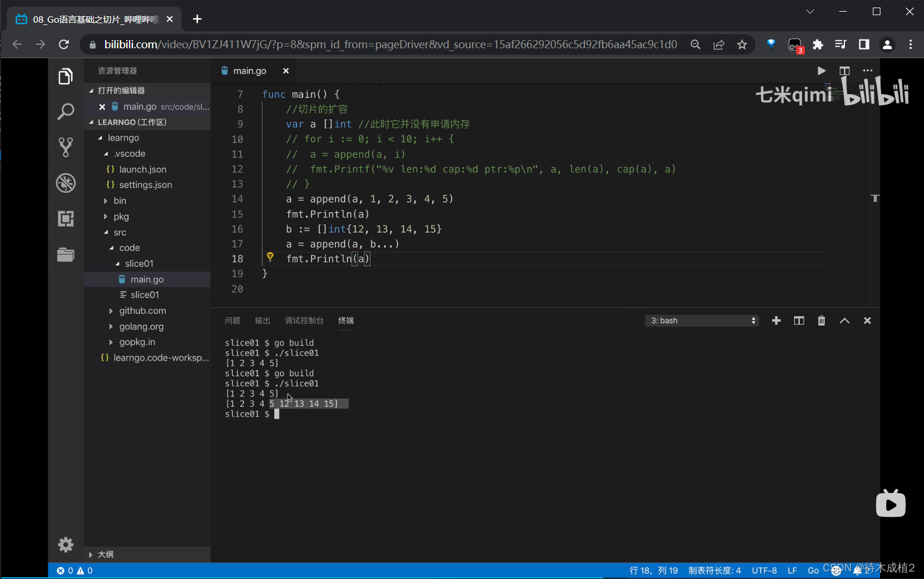Open the Manage gear icon
Image resolution: width=924 pixels, height=579 pixels.
point(66,545)
